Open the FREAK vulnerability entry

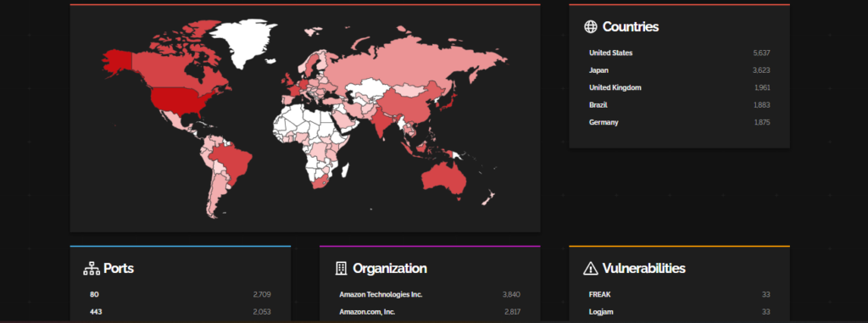(x=599, y=295)
